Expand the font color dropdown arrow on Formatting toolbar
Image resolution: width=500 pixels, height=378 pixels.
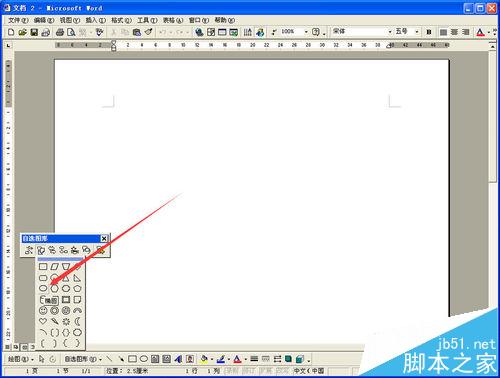point(488,32)
